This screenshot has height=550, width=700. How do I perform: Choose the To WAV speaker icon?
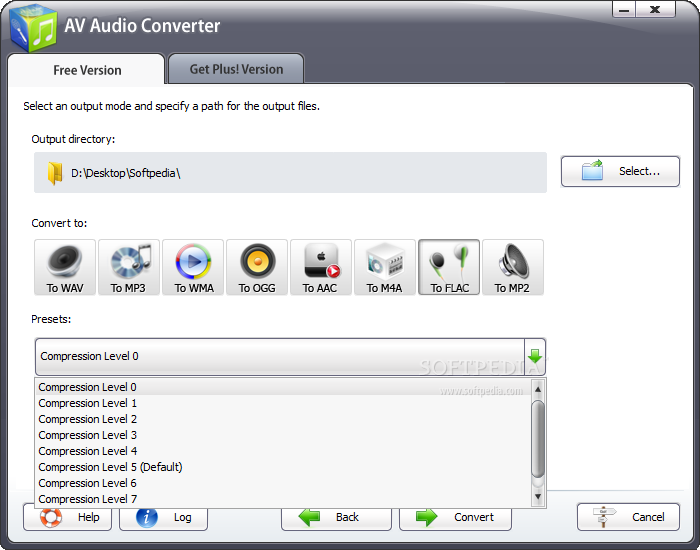[x=65, y=267]
